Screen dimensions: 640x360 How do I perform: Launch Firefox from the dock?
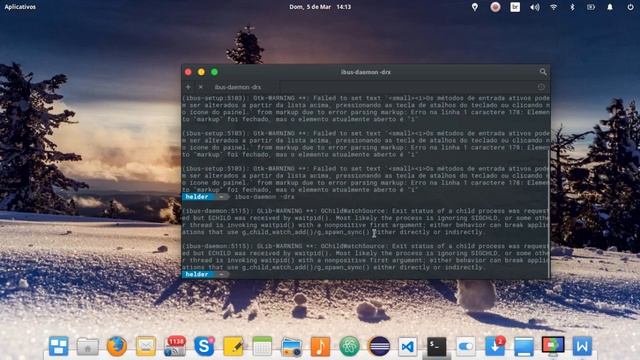pyautogui.click(x=116, y=346)
